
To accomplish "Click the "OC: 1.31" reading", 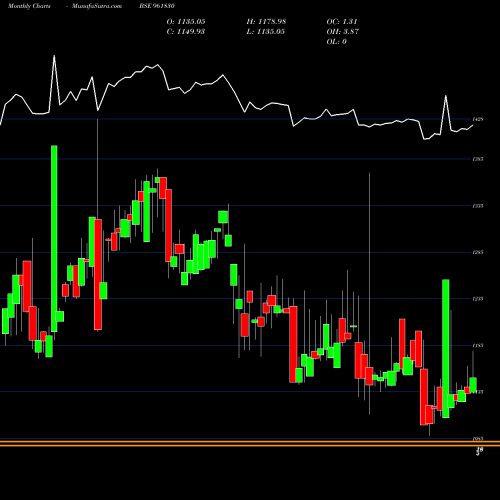I will click(342, 22).
